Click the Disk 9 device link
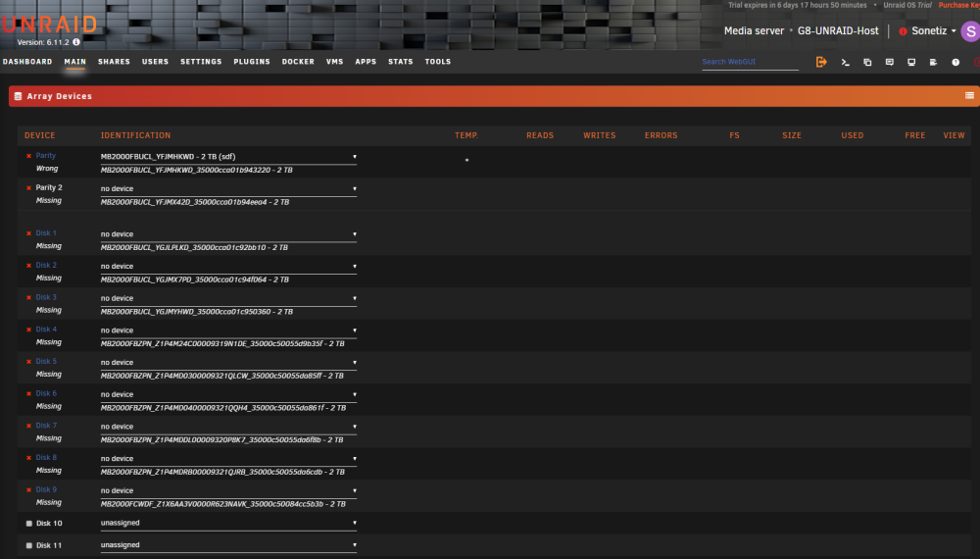Screen dimensions: 980x559 tap(46, 489)
